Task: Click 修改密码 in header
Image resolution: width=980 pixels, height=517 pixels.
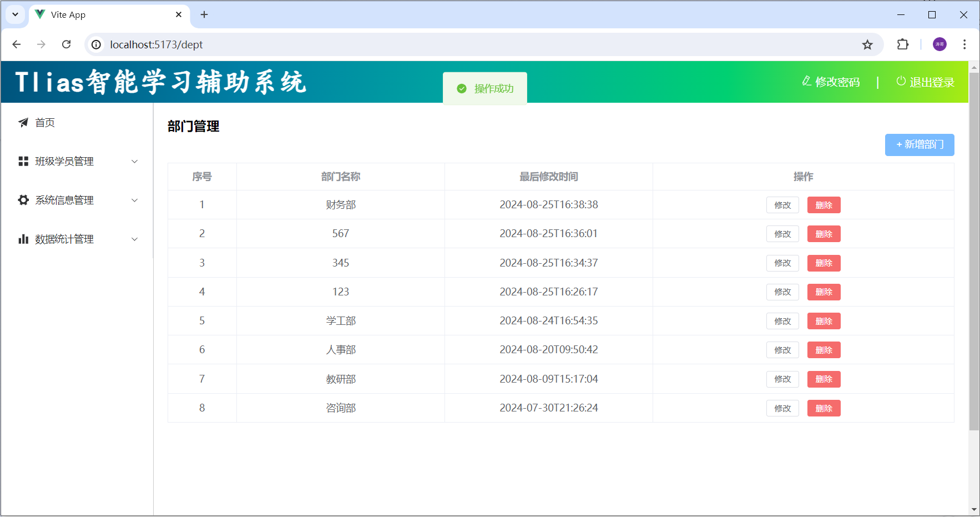Action: point(831,82)
